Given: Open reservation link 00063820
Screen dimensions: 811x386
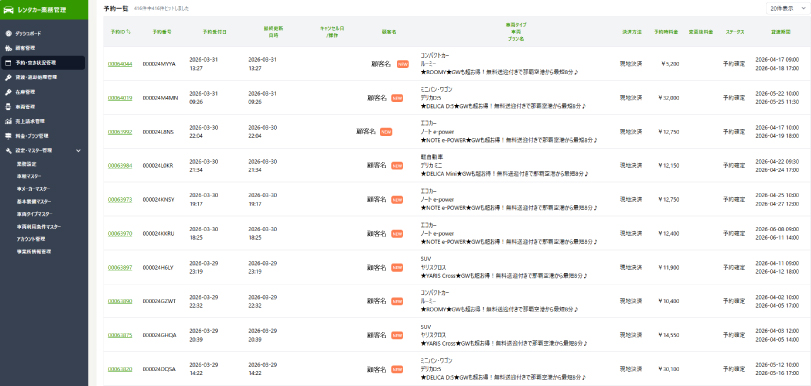Looking at the screenshot, I should pos(119,369).
